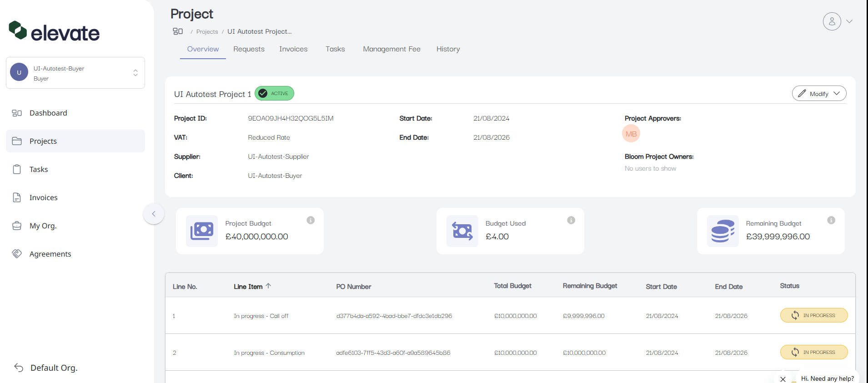Image resolution: width=868 pixels, height=383 pixels.
Task: Click the Supplier value UI-Autotest-Supplier
Action: click(x=278, y=156)
